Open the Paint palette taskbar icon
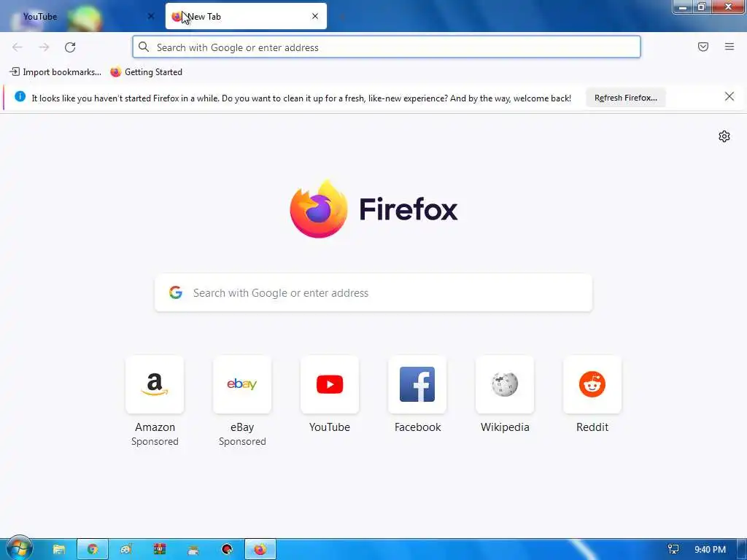This screenshot has height=560, width=747. [x=125, y=550]
